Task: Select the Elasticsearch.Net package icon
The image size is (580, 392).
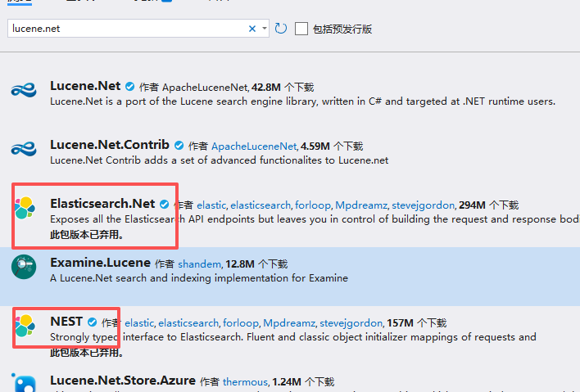Action: coord(25,208)
